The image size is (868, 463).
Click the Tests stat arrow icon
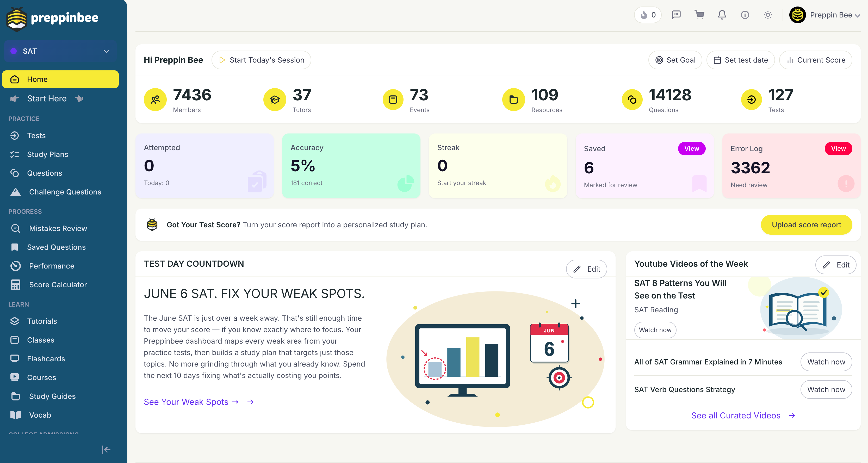tap(751, 100)
